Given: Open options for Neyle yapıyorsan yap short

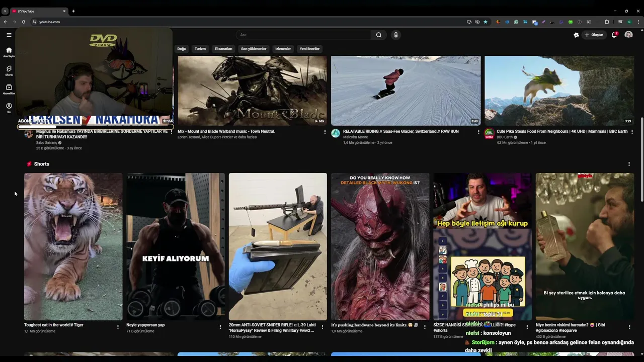Looking at the screenshot, I should pyautogui.click(x=220, y=327).
